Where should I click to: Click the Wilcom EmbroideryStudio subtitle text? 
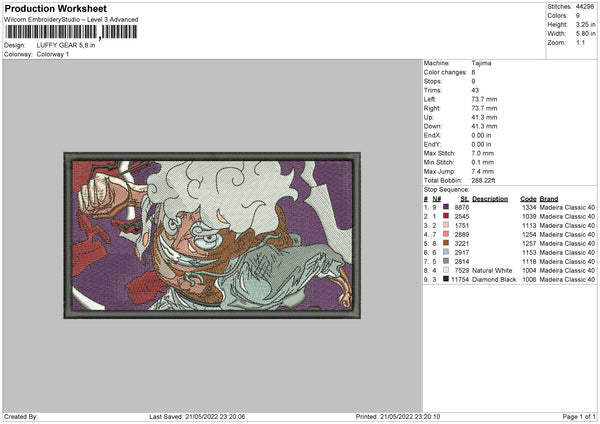pos(71,20)
